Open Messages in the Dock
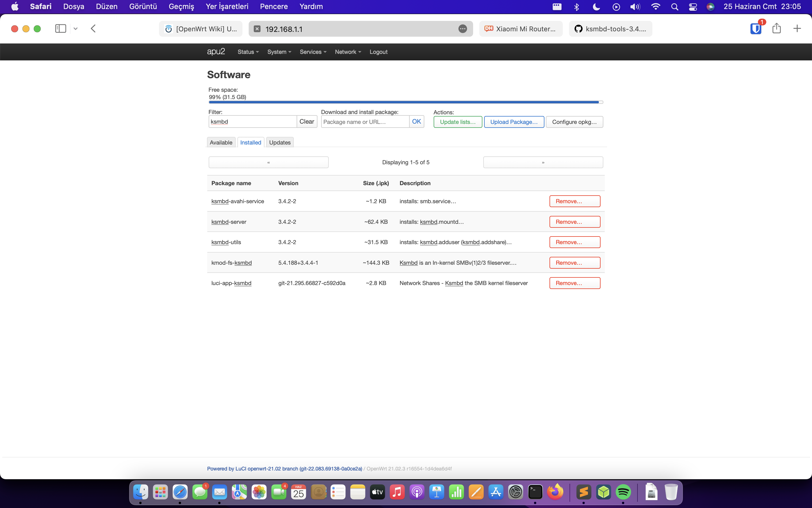Viewport: 812px width, 508px height. (x=200, y=492)
